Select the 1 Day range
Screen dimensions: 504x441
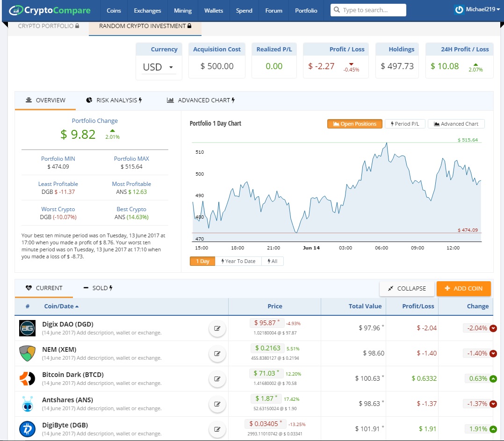click(202, 261)
